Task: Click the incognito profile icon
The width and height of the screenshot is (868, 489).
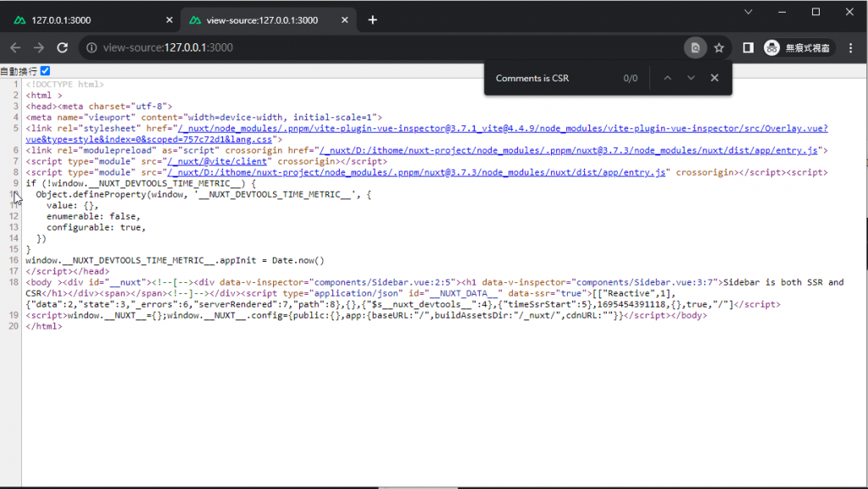Action: [x=771, y=47]
